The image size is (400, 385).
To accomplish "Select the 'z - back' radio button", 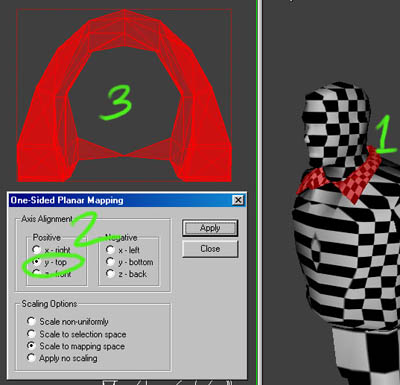I will 110,274.
